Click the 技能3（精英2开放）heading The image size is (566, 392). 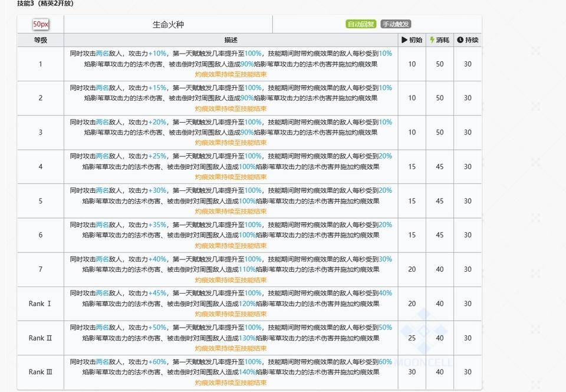(x=45, y=4)
